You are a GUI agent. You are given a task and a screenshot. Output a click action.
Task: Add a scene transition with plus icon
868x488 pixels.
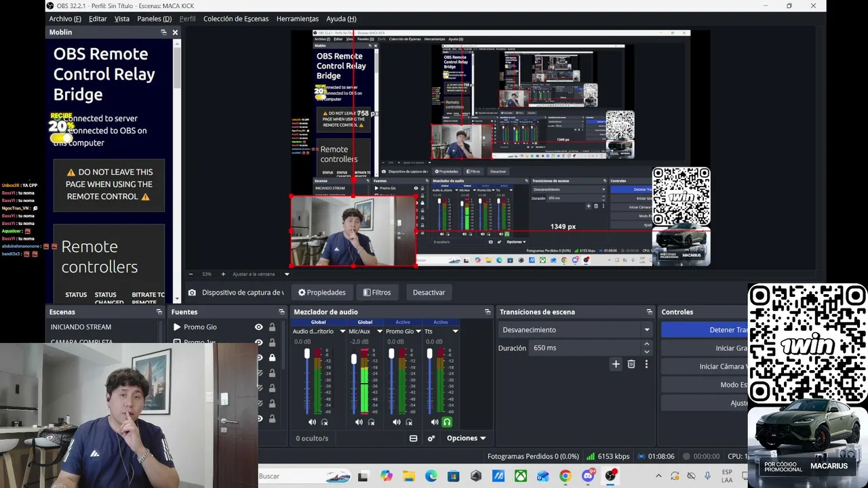(616, 364)
